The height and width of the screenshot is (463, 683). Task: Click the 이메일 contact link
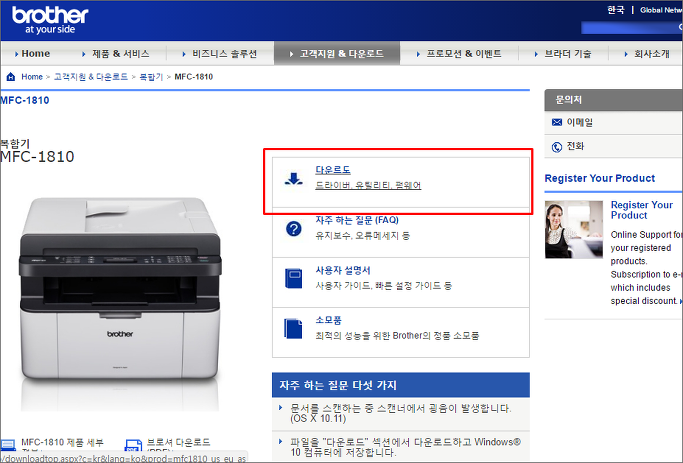pos(579,122)
